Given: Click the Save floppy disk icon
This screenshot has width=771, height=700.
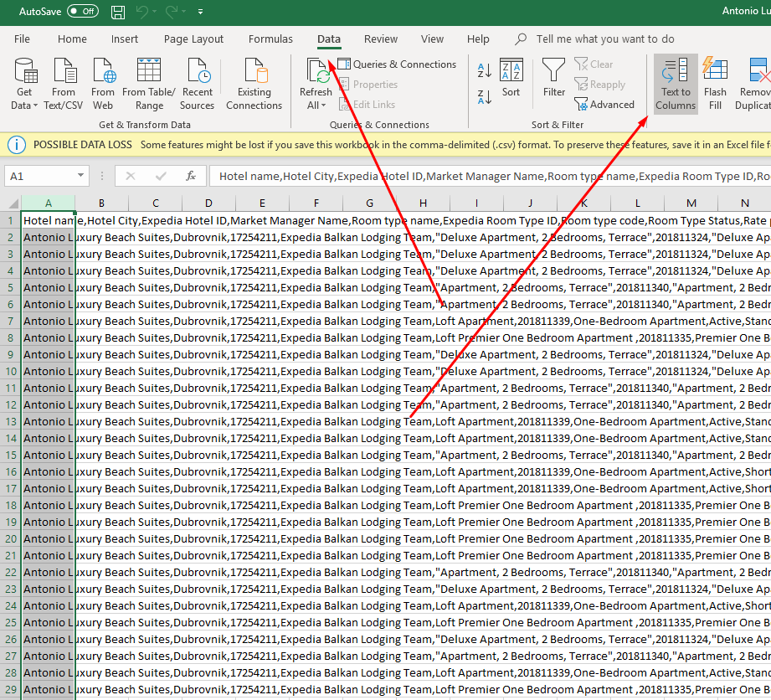Looking at the screenshot, I should [x=118, y=12].
